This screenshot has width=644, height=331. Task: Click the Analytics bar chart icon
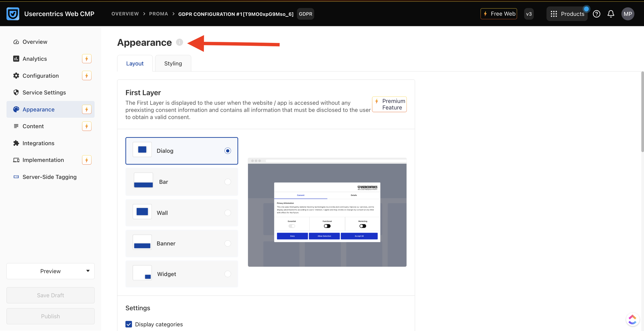(16, 59)
